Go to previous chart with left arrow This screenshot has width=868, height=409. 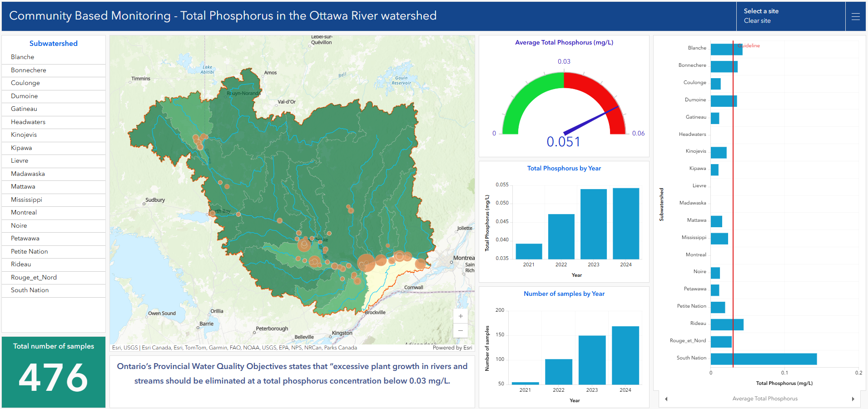(x=666, y=399)
